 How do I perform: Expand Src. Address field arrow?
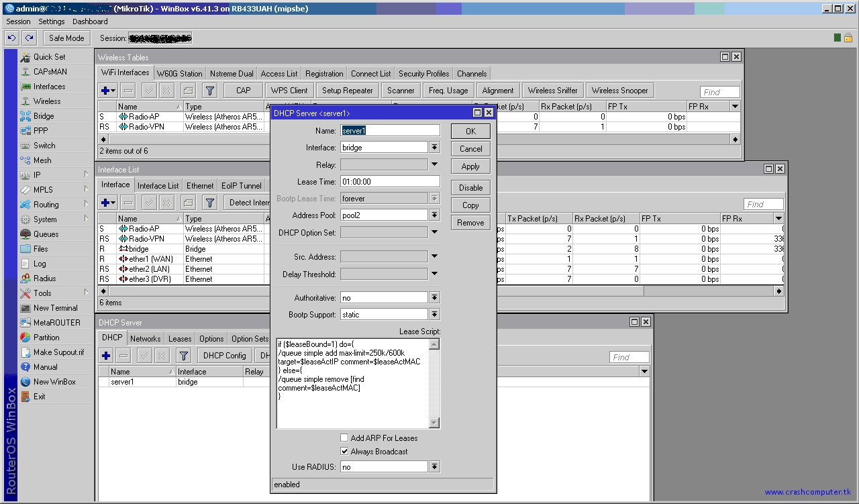pos(435,256)
